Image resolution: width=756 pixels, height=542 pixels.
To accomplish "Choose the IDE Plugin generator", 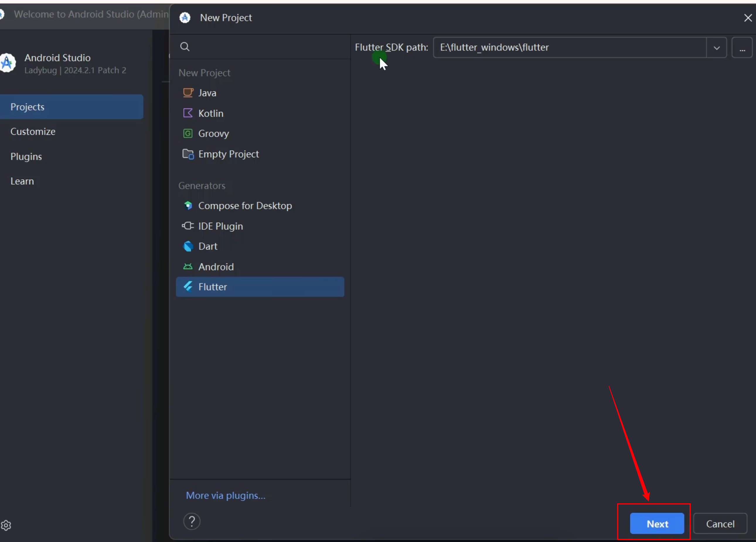I will (x=260, y=226).
